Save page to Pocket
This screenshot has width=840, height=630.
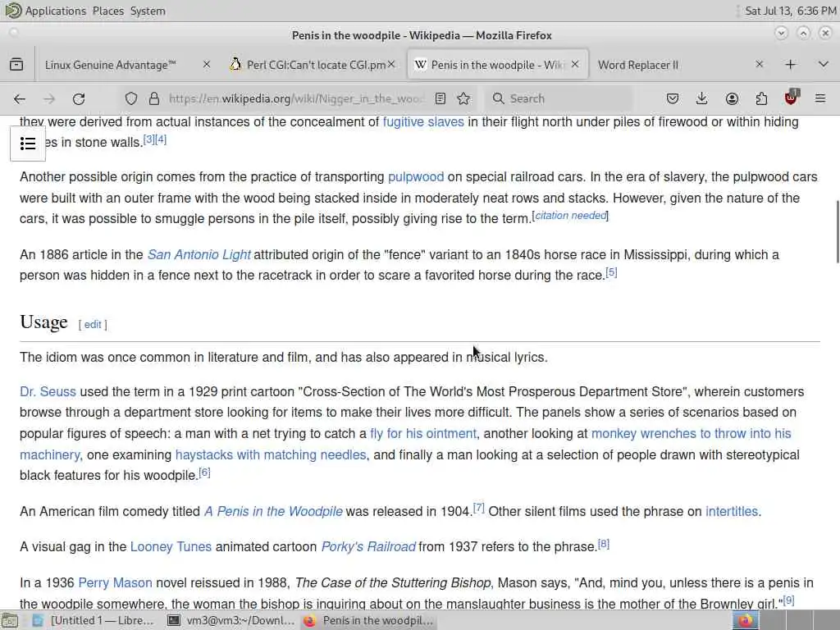click(x=673, y=98)
